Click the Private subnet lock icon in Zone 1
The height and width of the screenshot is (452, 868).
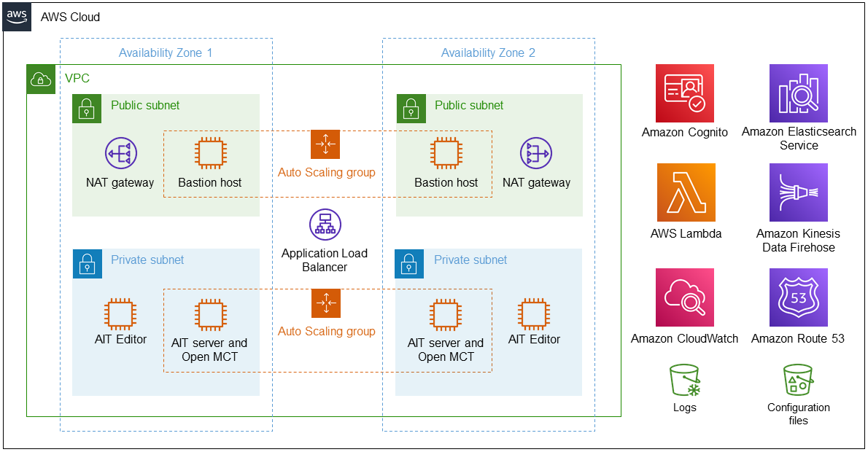pos(88,263)
